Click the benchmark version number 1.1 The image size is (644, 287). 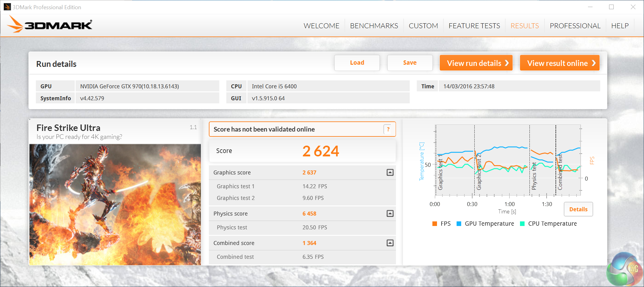[x=193, y=127]
